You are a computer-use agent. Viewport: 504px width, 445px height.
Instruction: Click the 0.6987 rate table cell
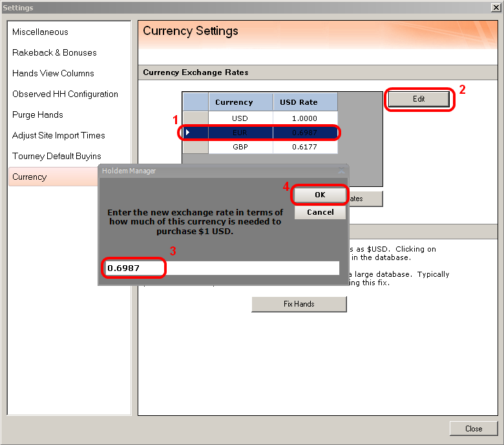tap(305, 133)
